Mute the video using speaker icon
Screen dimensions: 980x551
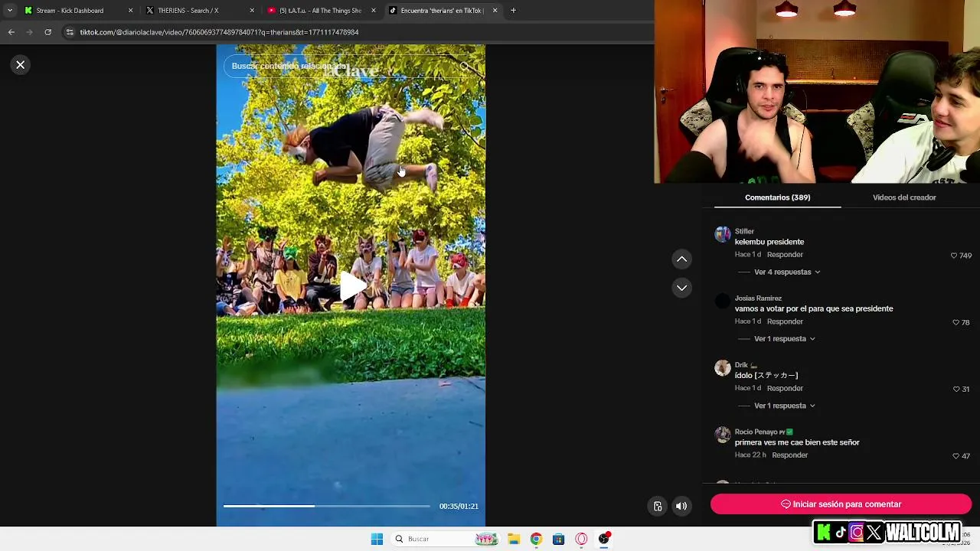click(681, 506)
